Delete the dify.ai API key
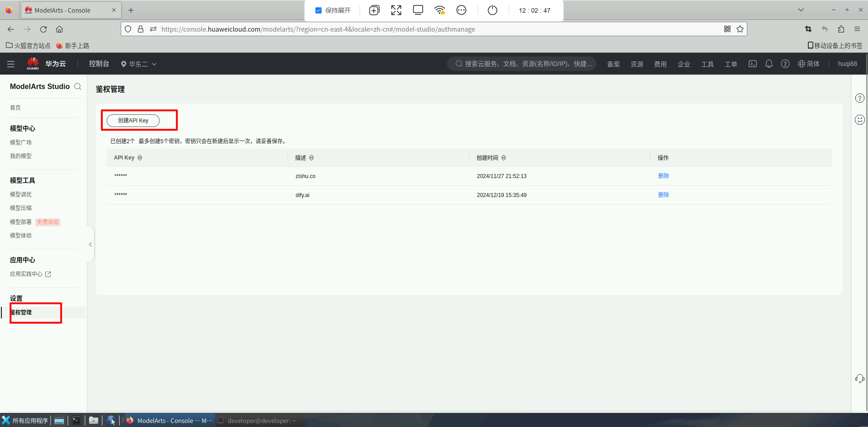 (x=663, y=195)
